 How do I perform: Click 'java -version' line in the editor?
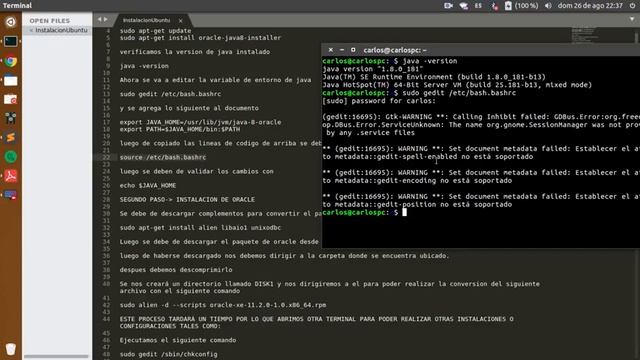point(144,66)
